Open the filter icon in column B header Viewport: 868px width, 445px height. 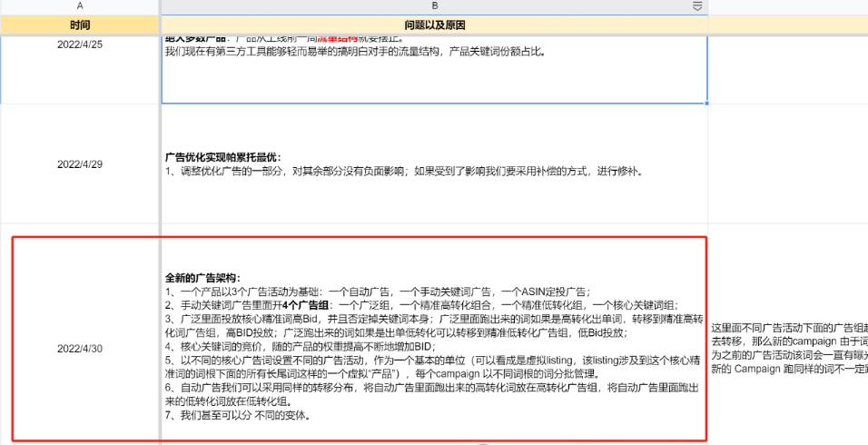[x=697, y=6]
